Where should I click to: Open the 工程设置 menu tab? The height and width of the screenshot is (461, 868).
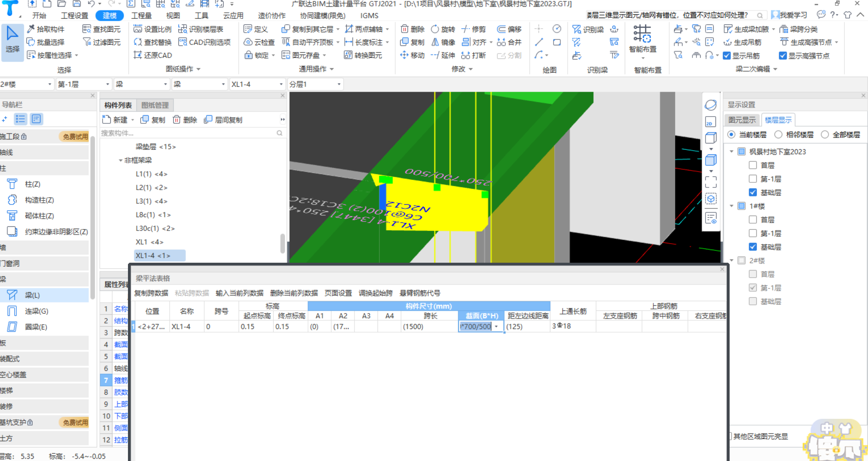coord(75,15)
